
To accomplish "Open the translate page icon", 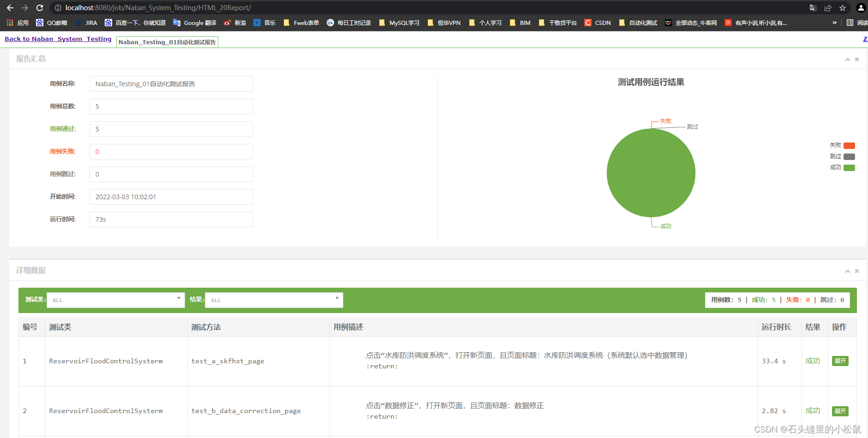I will [x=813, y=8].
